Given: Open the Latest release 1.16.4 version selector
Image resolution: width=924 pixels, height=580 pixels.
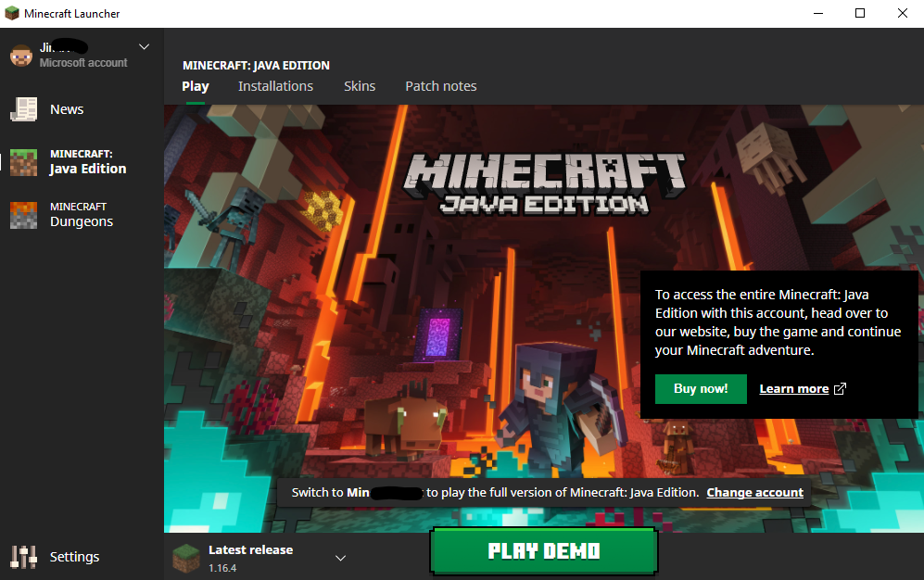Looking at the screenshot, I should point(259,558).
